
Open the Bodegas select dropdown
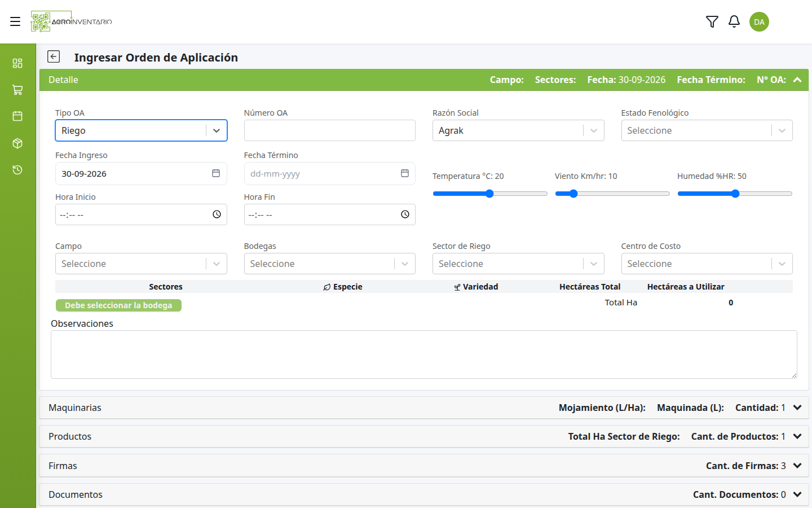coord(329,264)
